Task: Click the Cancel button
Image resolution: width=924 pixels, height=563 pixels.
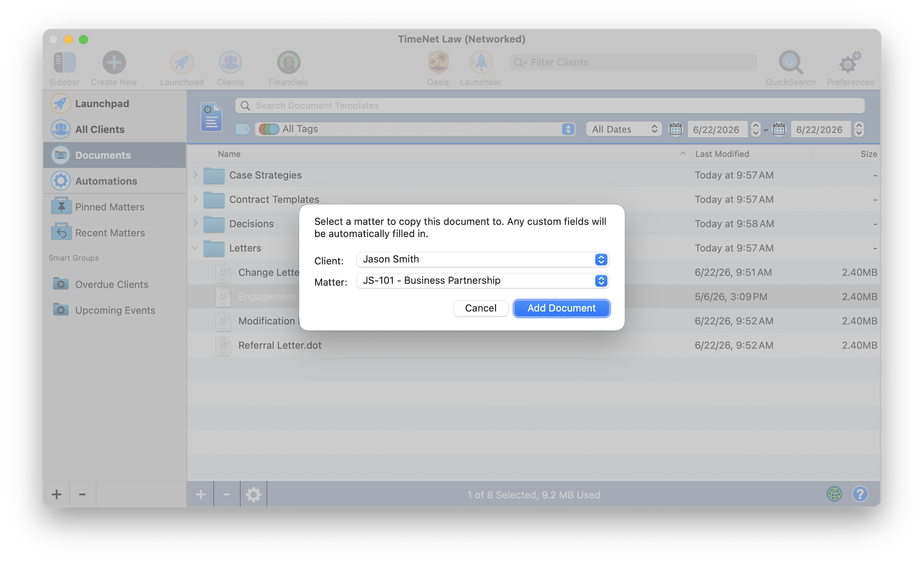Action: (x=480, y=308)
